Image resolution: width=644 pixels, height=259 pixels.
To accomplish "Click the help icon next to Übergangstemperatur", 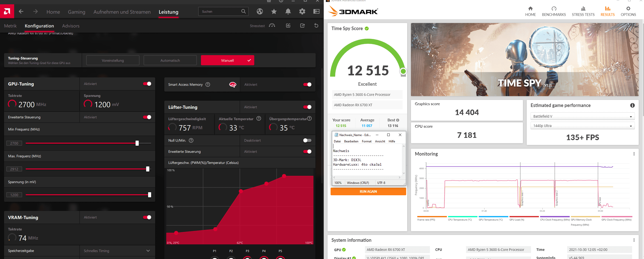I will pyautogui.click(x=309, y=118).
